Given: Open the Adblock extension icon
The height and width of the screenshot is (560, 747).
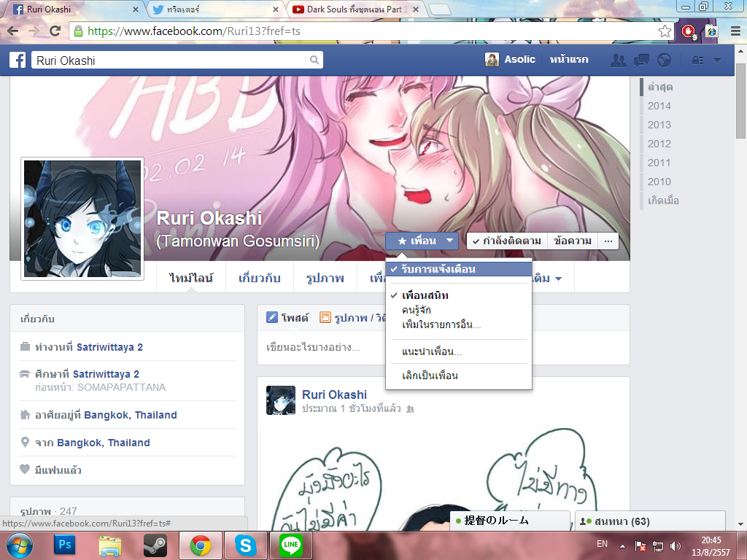Looking at the screenshot, I should click(x=689, y=31).
